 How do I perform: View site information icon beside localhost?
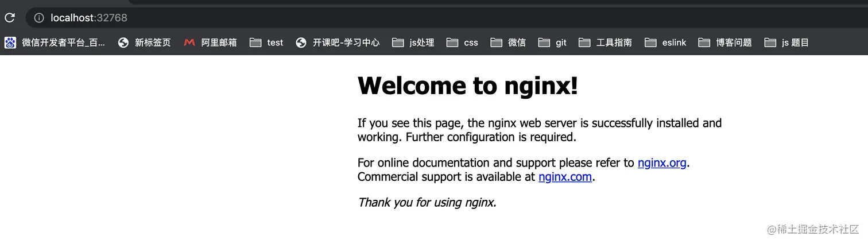click(39, 18)
